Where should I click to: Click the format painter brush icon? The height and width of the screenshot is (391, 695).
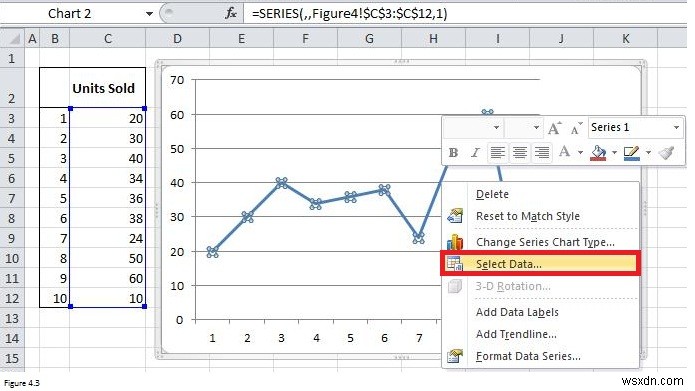tap(666, 152)
